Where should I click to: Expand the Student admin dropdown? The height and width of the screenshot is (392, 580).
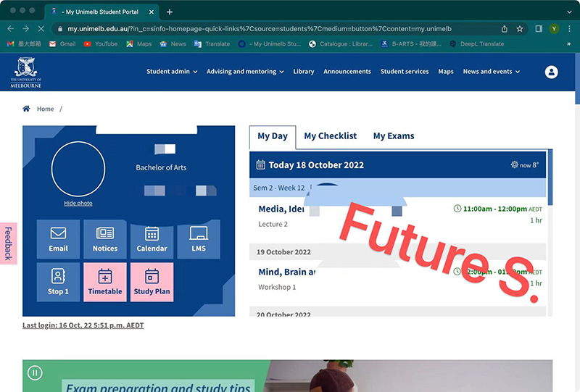click(172, 72)
